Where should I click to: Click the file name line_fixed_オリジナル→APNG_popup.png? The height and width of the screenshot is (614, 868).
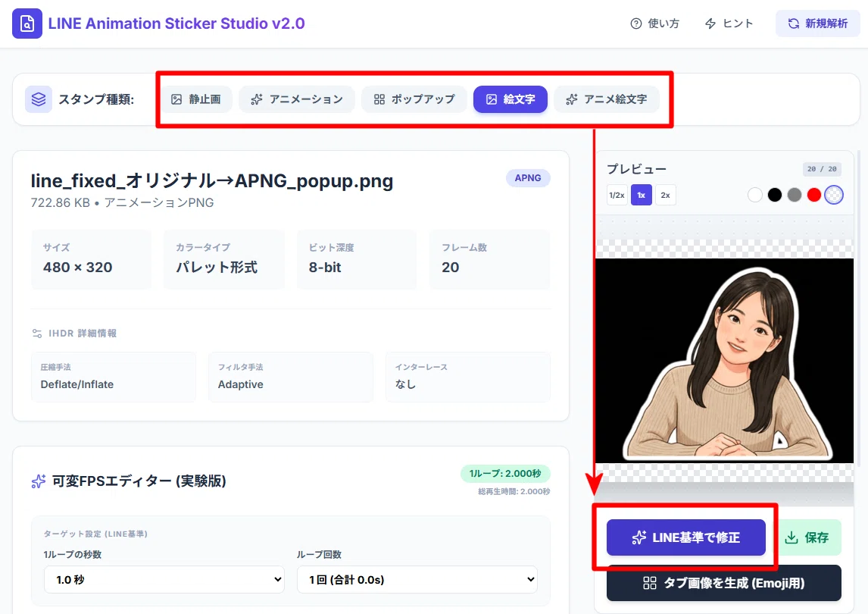click(212, 180)
